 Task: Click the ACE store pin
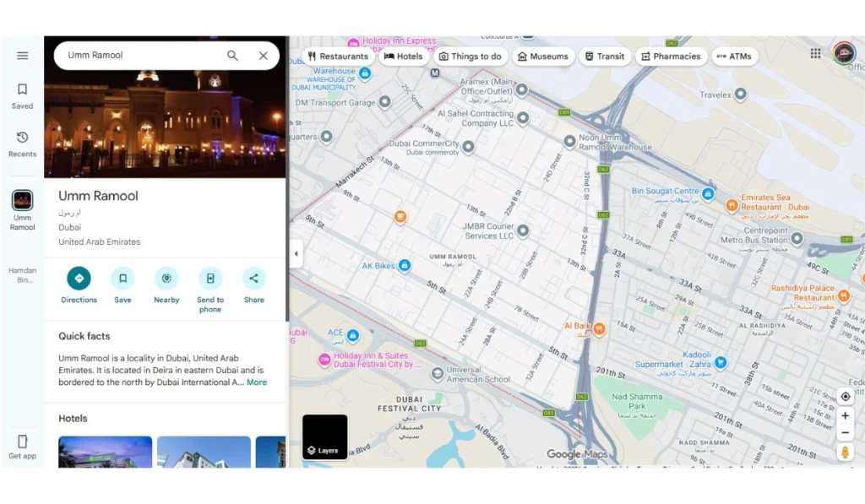click(x=353, y=334)
